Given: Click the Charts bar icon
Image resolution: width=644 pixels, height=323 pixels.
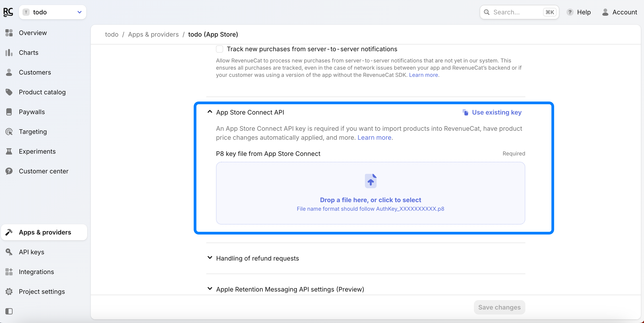Looking at the screenshot, I should (9, 53).
